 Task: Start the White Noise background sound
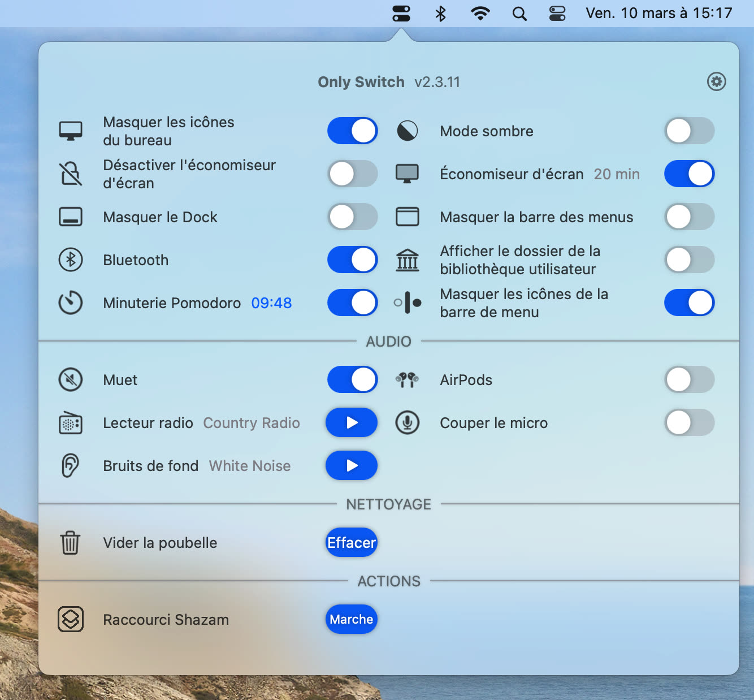[x=351, y=465]
